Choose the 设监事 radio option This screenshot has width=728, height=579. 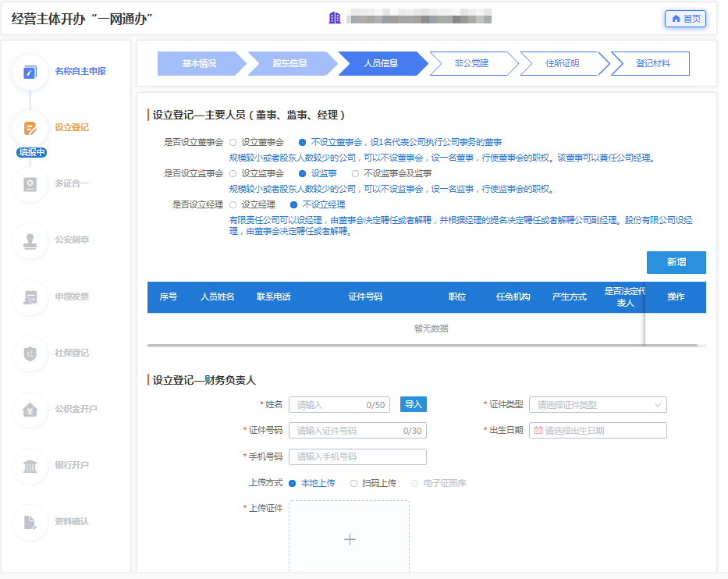coord(302,174)
